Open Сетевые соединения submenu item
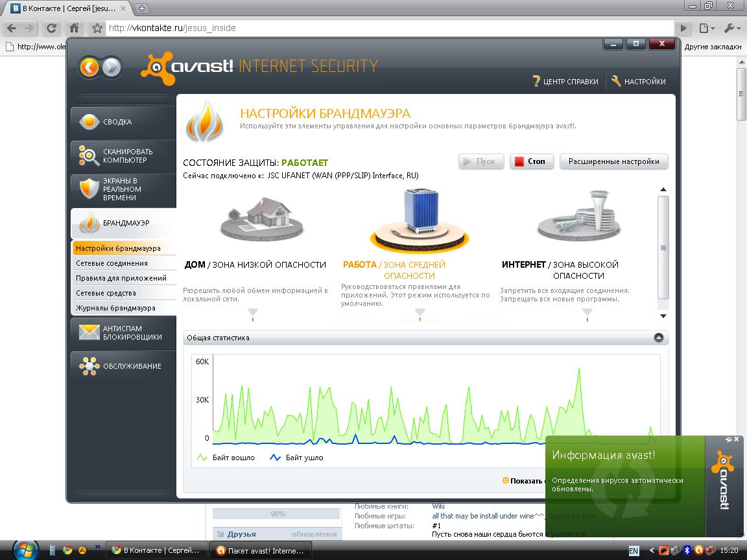This screenshot has height=560, width=747. (x=112, y=263)
